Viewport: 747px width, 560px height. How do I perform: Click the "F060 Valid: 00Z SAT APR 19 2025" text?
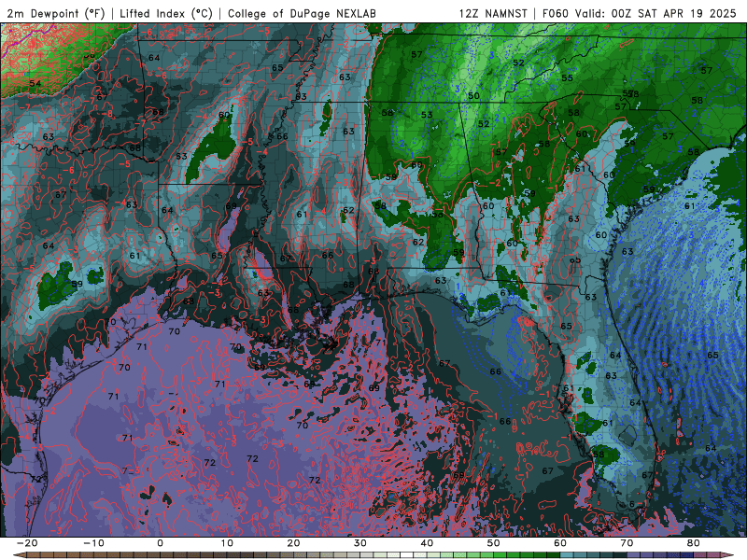pyautogui.click(x=640, y=13)
